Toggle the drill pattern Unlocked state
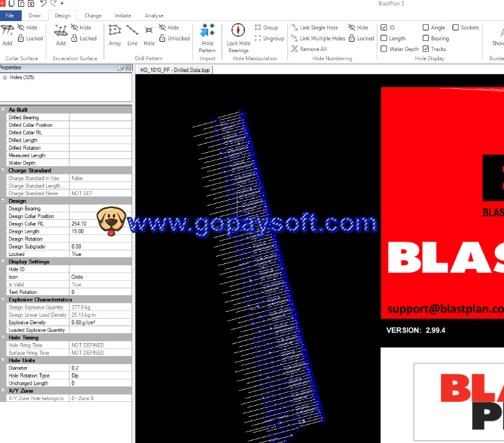Viewport: 504px width, 443px height. point(174,39)
